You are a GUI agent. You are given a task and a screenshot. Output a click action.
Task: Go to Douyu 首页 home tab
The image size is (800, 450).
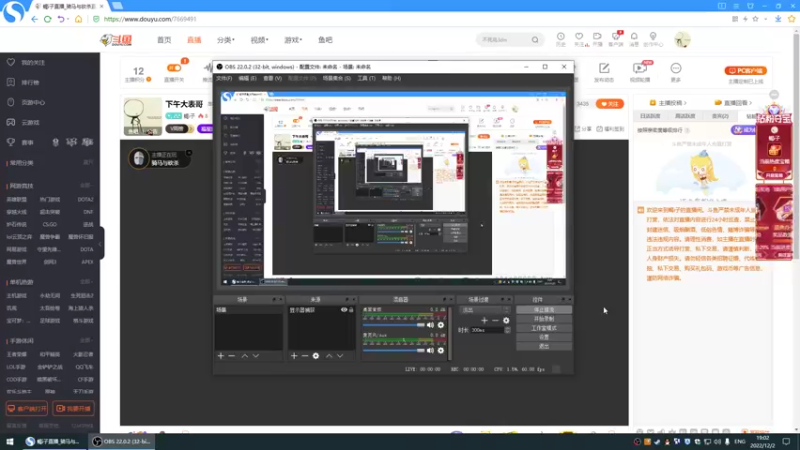[164, 40]
